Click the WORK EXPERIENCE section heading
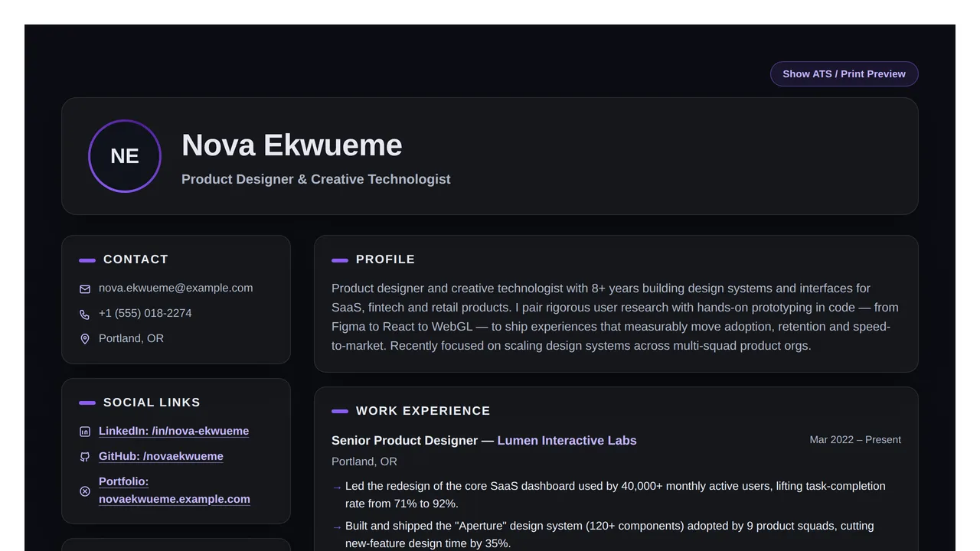 coord(423,411)
